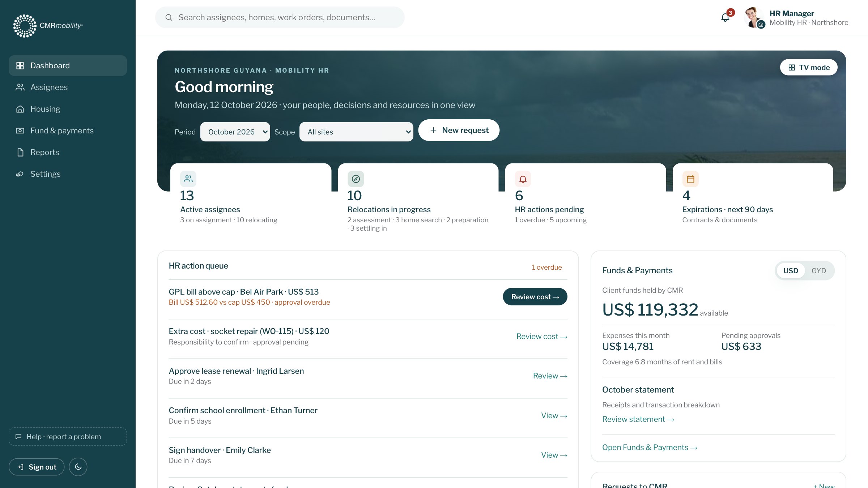Click the notification badge showing 3
This screenshot has height=488, width=868.
point(730,13)
